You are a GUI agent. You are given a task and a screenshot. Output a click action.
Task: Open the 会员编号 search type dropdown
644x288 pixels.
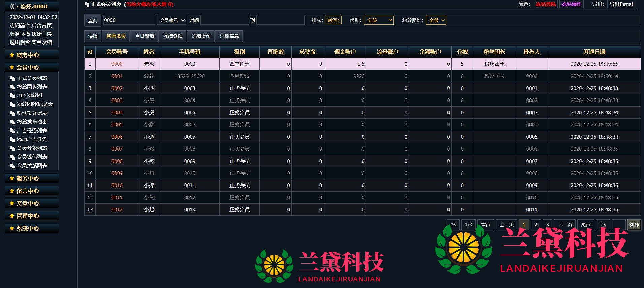(x=171, y=20)
